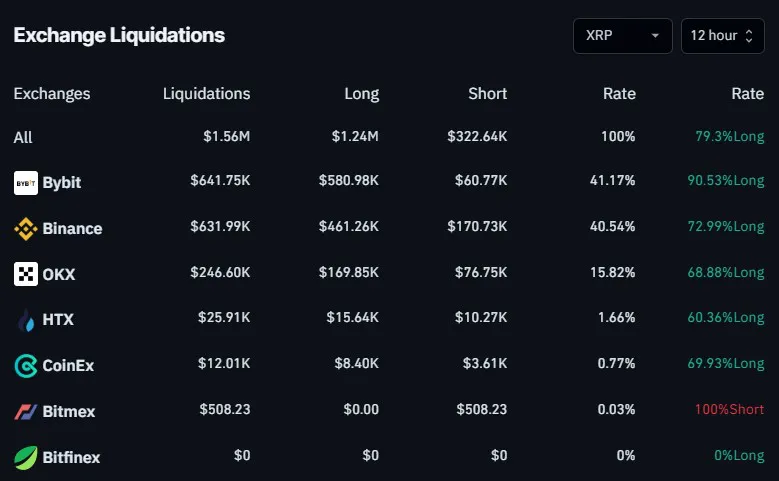
Task: Sort by the Liquidations column header
Action: 206,94
